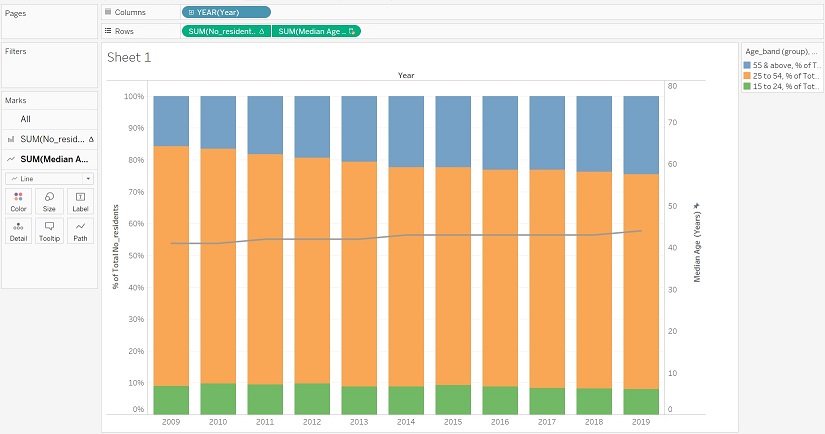Select the SUM(No_residents) marks tab
825x434 pixels.
(54, 139)
